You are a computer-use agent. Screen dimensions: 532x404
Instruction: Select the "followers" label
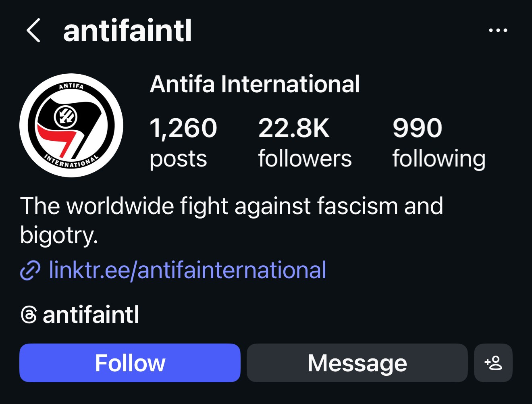pyautogui.click(x=305, y=158)
